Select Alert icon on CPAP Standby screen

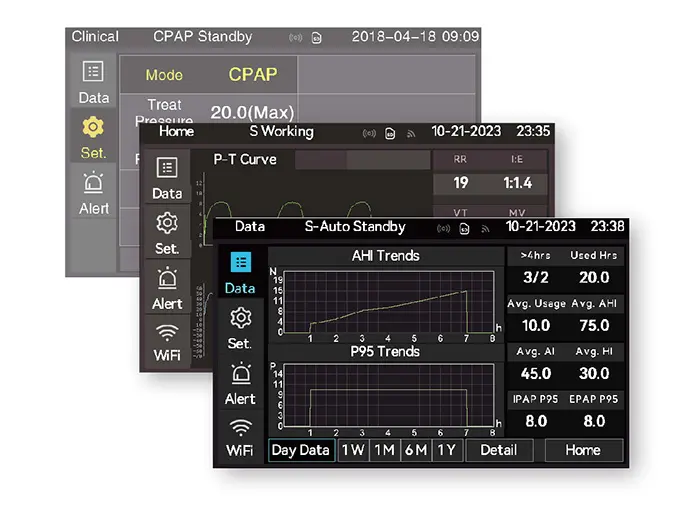tap(94, 192)
